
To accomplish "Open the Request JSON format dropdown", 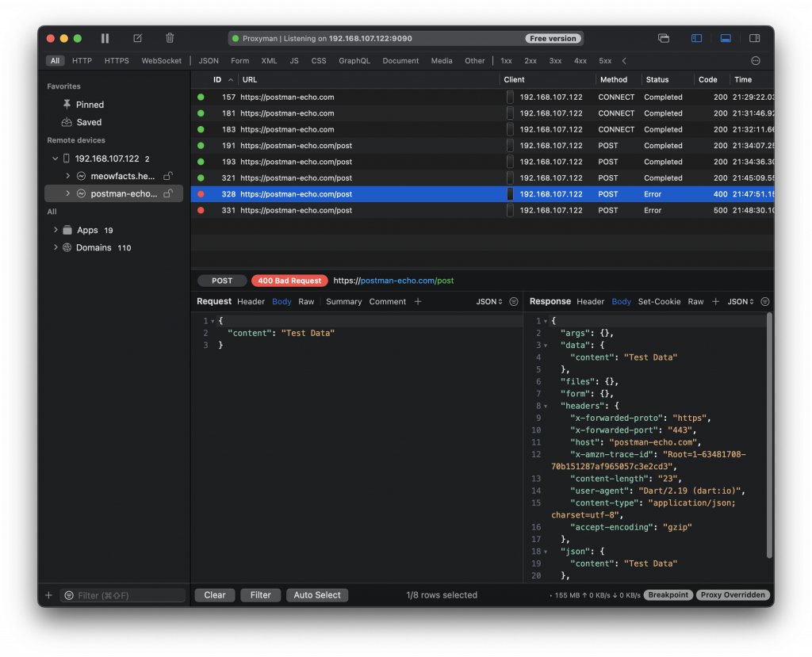I will (x=489, y=301).
